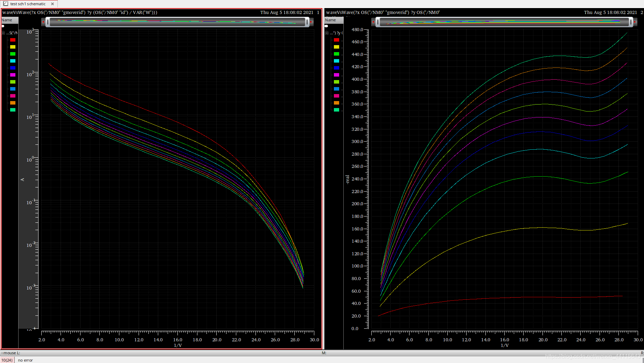Image resolution: width=644 pixels, height=363 pixels.
Task: Select teal trace swatch in right legend
Action: (x=336, y=110)
